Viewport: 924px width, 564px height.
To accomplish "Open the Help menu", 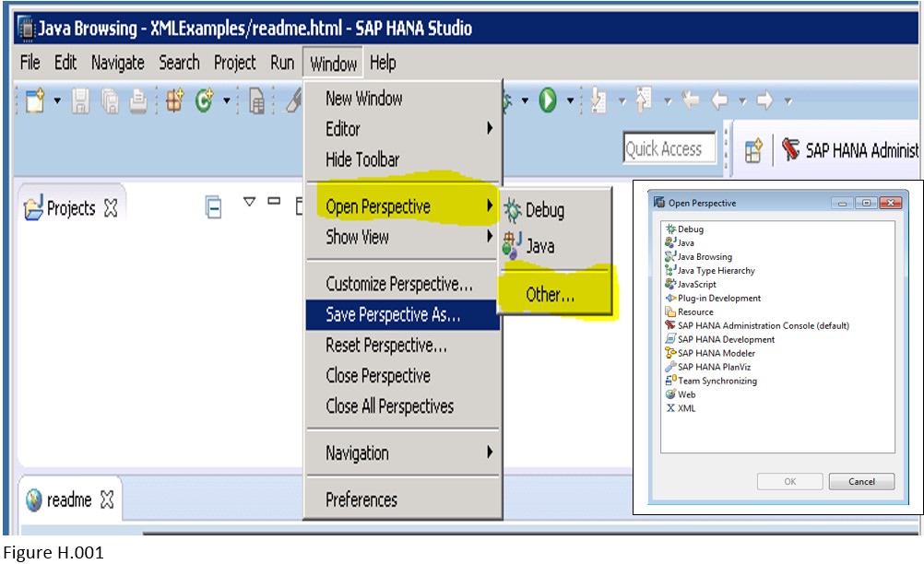I will [382, 63].
